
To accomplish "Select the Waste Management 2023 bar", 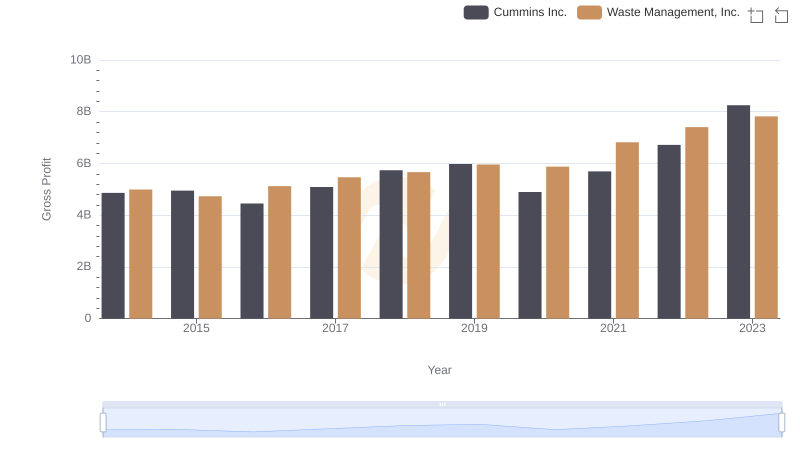I will (x=766, y=217).
